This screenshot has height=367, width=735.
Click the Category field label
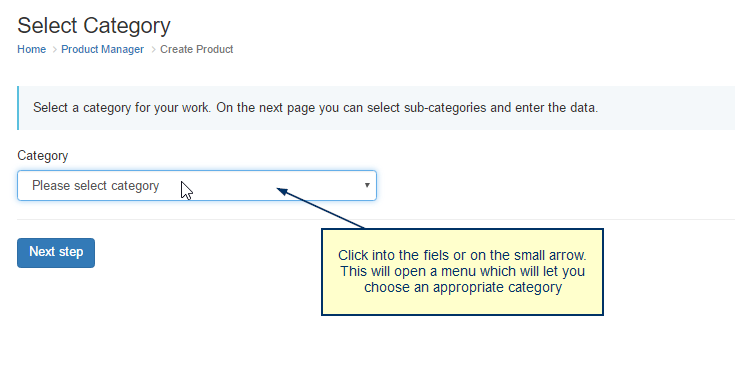click(x=43, y=155)
